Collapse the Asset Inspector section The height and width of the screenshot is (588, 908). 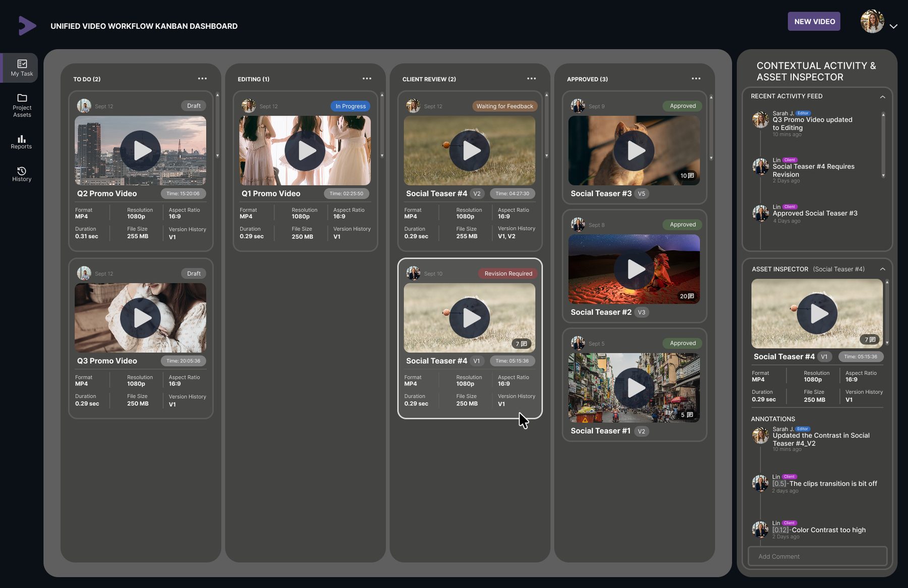click(x=883, y=269)
